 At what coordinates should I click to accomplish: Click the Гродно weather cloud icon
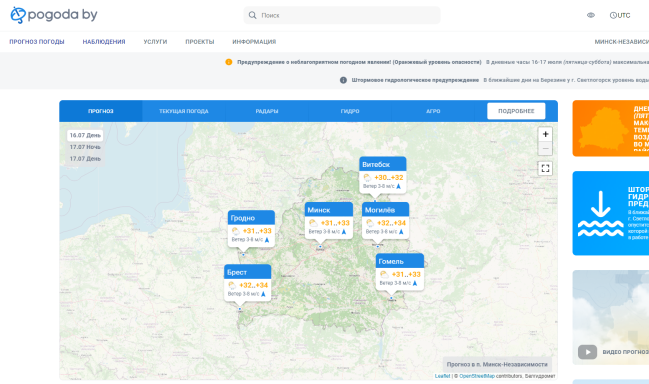point(236,231)
